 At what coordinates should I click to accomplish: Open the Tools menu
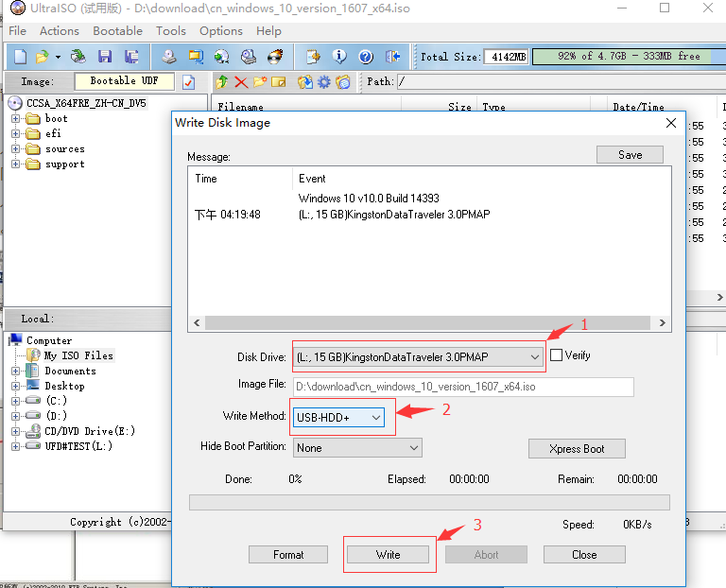[171, 31]
